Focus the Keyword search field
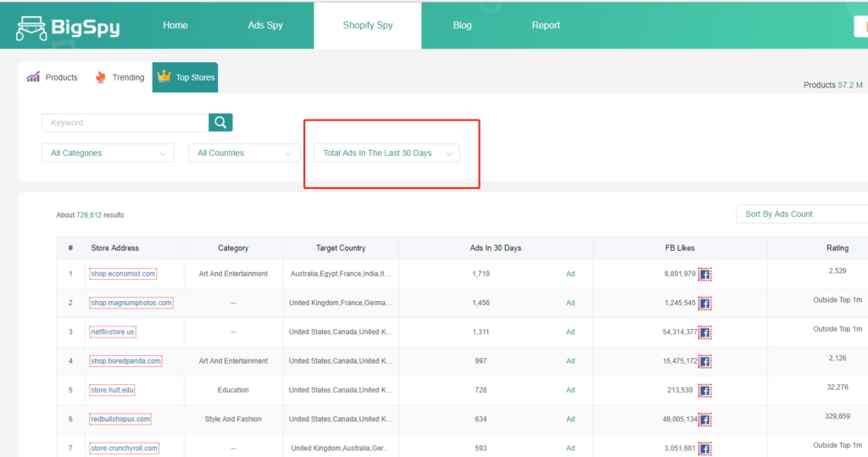This screenshot has width=868, height=457. [125, 122]
